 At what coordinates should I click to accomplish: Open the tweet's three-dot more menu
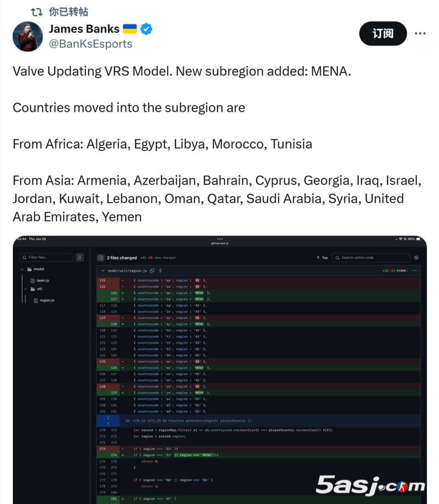pos(420,33)
